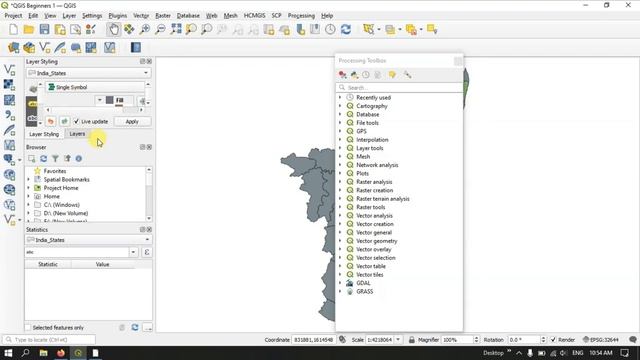Open the Plugins menu
This screenshot has height=360, width=640.
click(x=118, y=16)
